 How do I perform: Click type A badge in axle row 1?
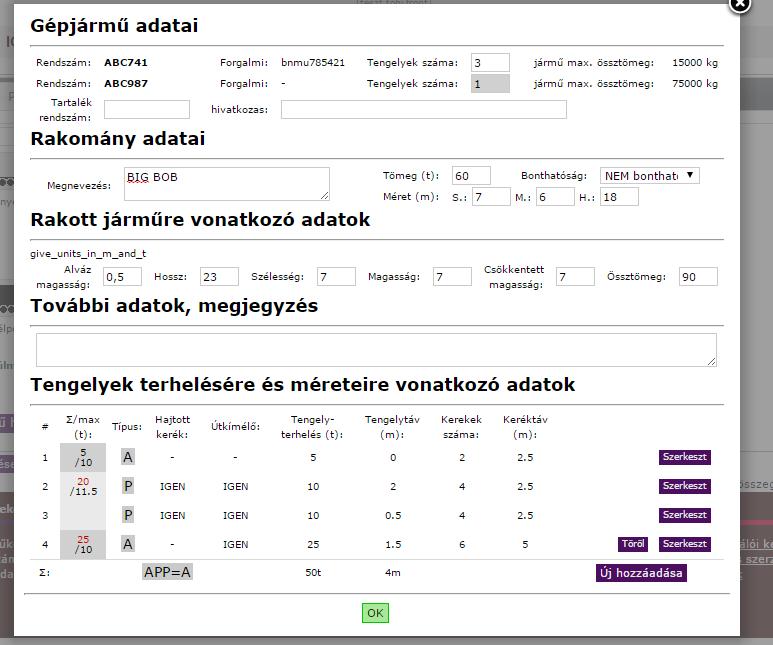coord(128,457)
